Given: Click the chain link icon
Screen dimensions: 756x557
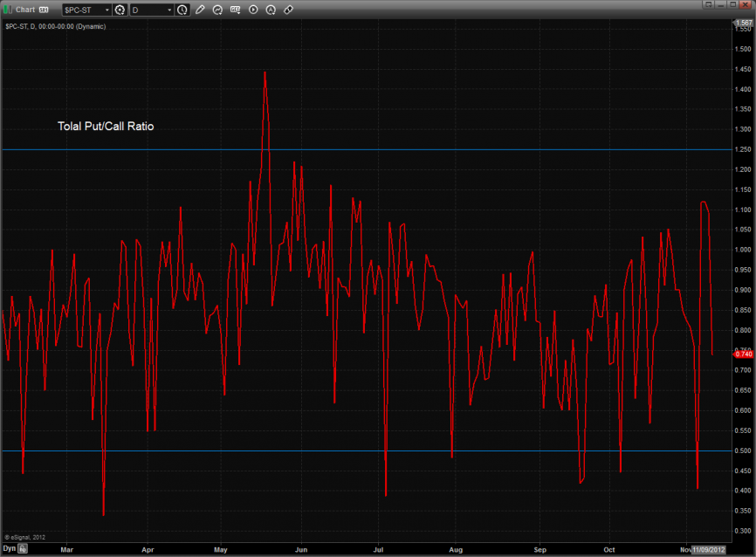Looking at the screenshot, I should [x=289, y=10].
